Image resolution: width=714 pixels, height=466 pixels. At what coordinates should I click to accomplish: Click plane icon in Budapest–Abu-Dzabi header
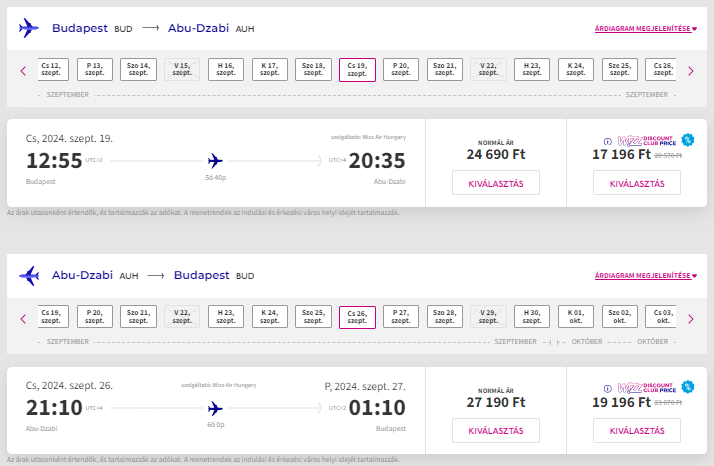tap(29, 28)
